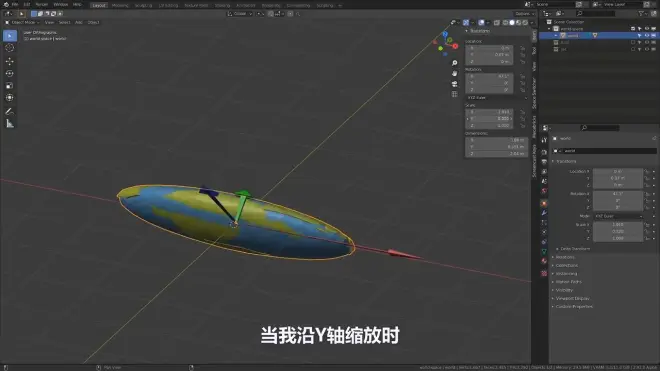The height and width of the screenshot is (371, 660).
Task: Switch perspective/orthographic grid icon
Action: click(455, 94)
